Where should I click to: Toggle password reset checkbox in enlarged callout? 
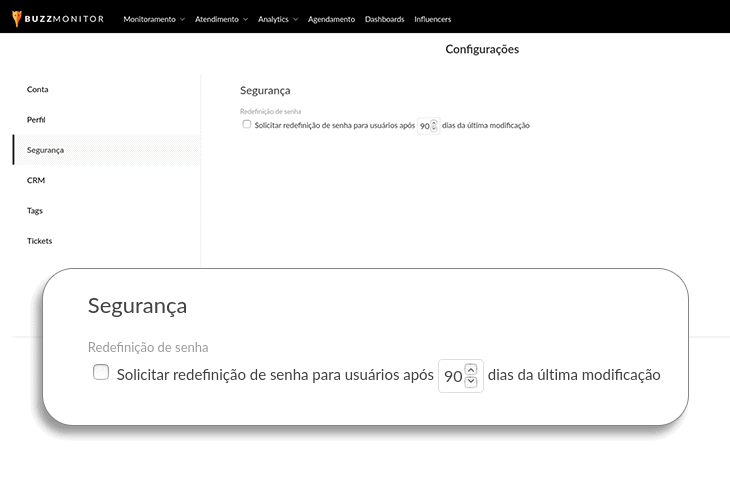[x=100, y=373]
